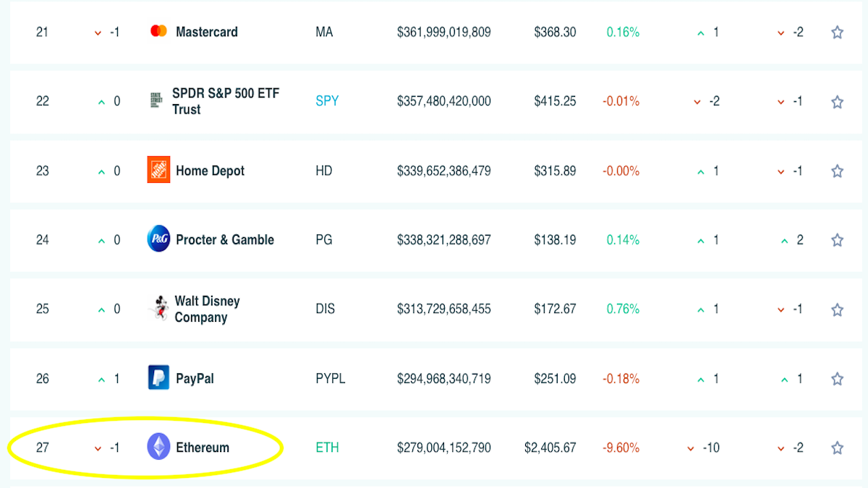Viewport: 868px width, 488px height.
Task: Star the Procter & Gamble row
Action: (x=837, y=240)
